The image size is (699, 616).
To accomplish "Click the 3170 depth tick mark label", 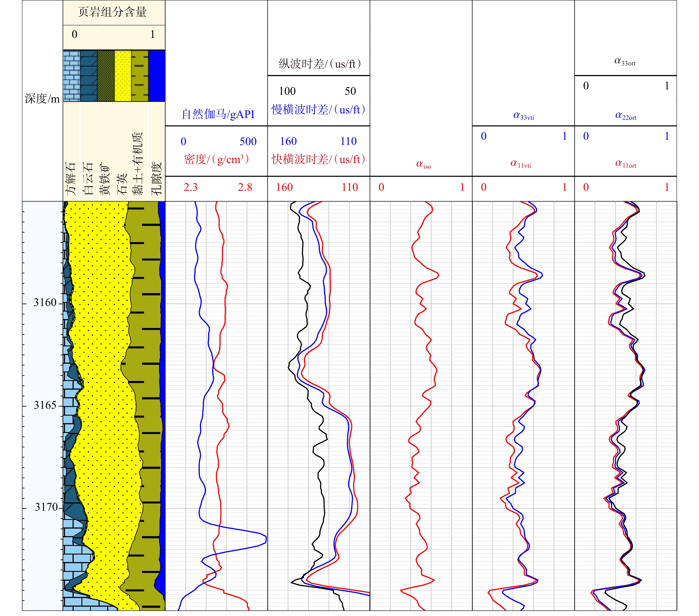I will (x=46, y=507).
